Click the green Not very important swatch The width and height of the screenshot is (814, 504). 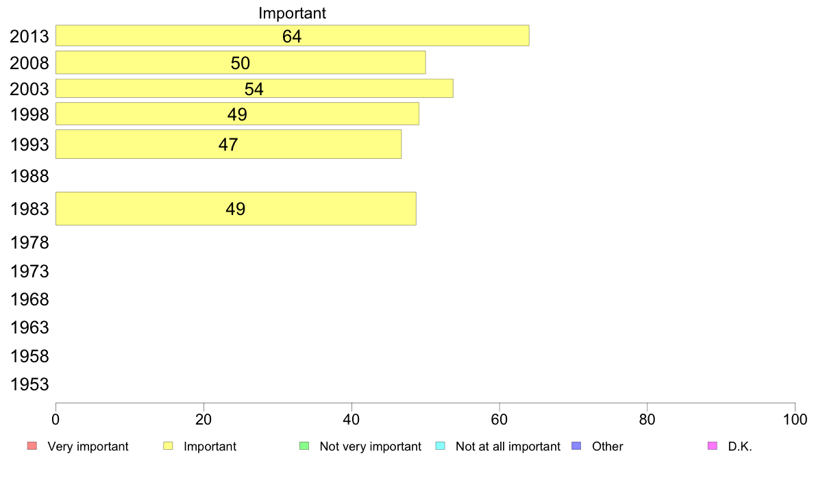click(x=304, y=446)
